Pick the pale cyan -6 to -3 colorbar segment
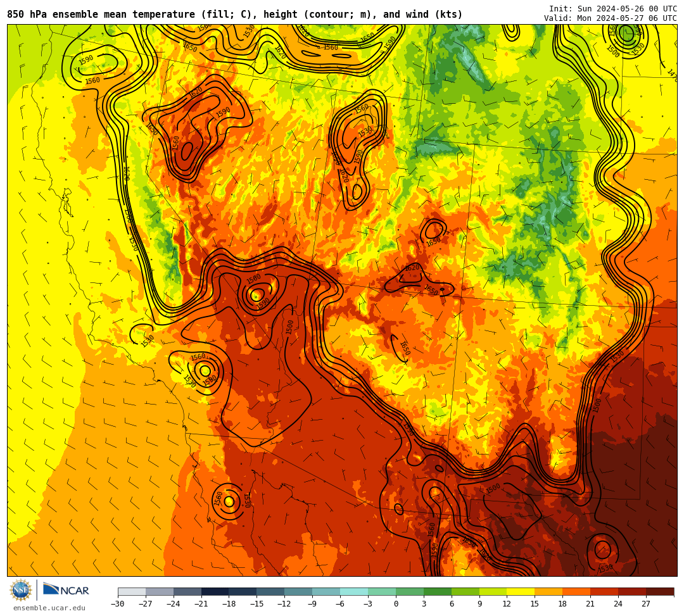The height and width of the screenshot is (616, 684). pos(354,591)
